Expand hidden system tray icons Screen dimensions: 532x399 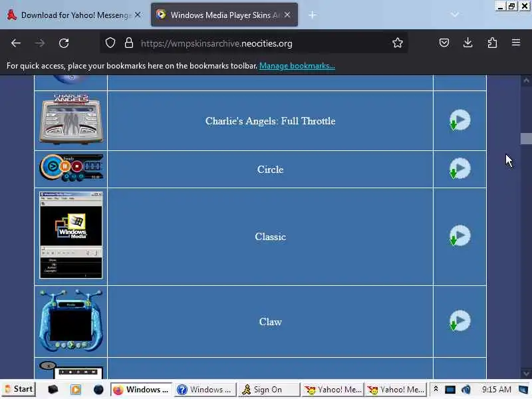[x=436, y=389]
